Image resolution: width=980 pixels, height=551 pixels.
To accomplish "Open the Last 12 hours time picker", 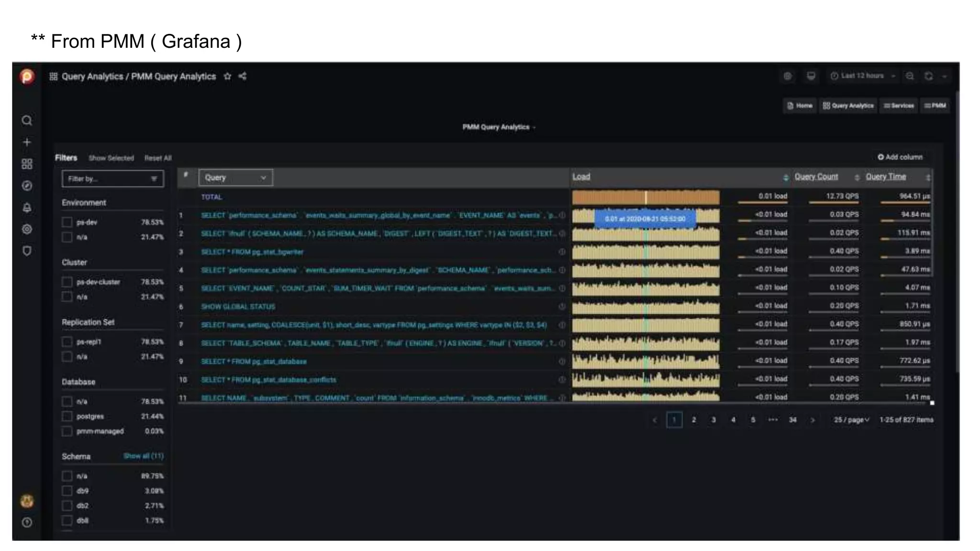I will pyautogui.click(x=862, y=76).
